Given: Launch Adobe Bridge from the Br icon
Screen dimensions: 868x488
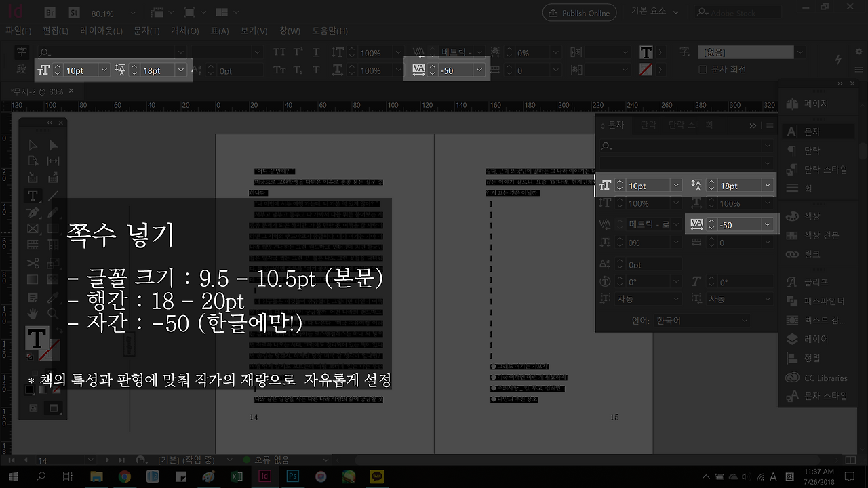Looking at the screenshot, I should pyautogui.click(x=50, y=13).
